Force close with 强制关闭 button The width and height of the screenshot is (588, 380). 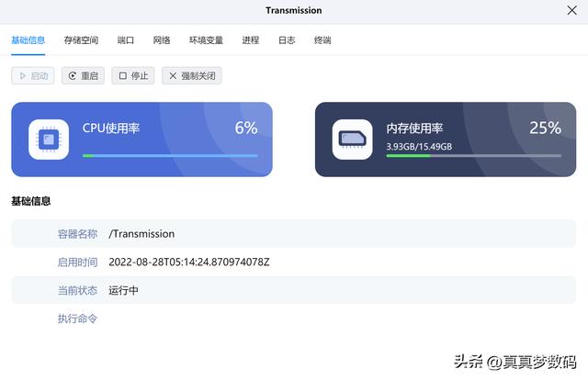coord(192,75)
